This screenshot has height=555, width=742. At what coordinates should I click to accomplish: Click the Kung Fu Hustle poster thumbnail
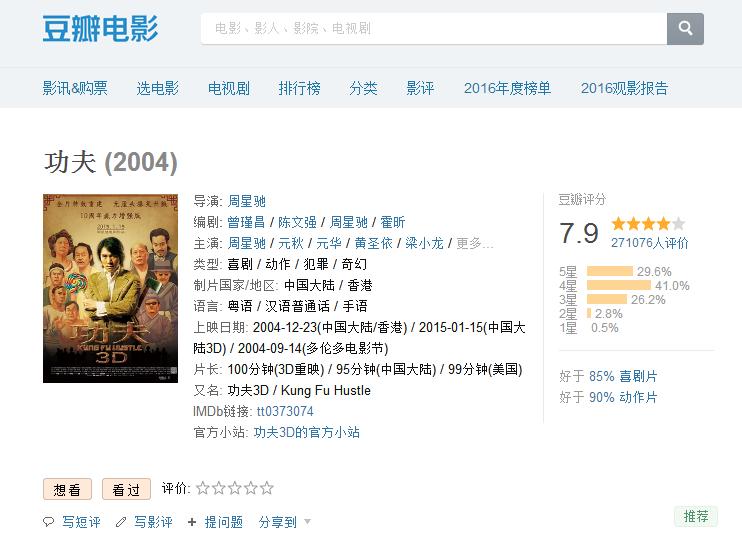[110, 288]
